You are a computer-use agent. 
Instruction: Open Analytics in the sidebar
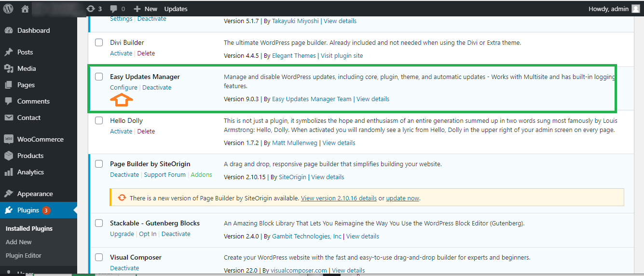click(x=30, y=172)
